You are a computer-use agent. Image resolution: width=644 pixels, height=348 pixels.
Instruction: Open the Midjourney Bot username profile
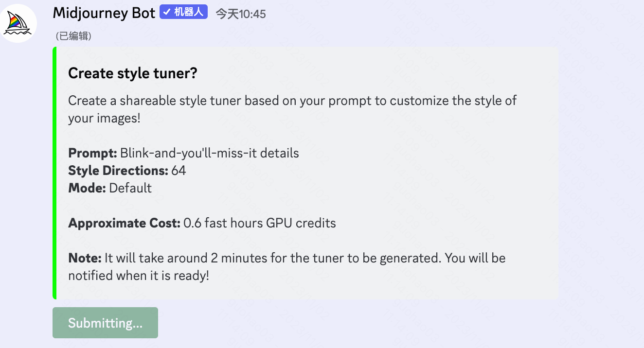tap(104, 13)
